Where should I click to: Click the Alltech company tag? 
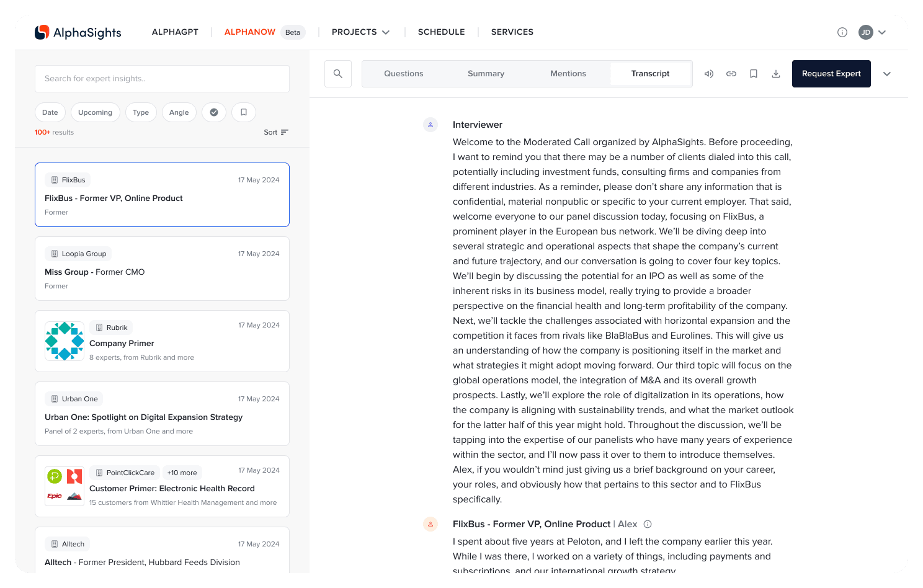tap(68, 544)
